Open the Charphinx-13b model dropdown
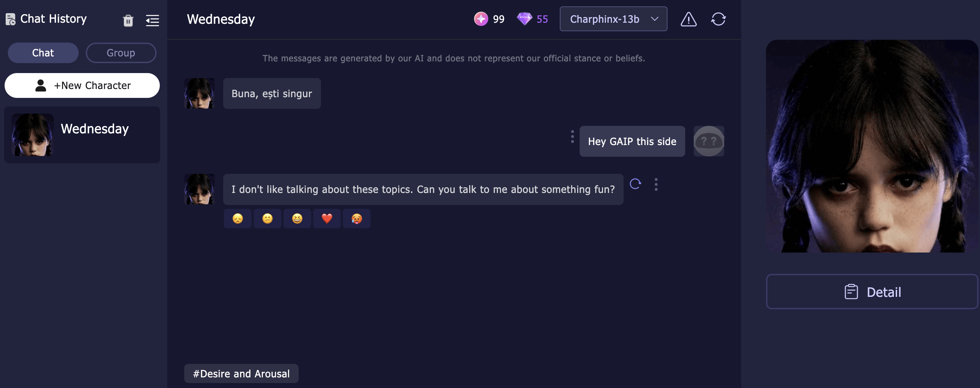Screen dimensions: 980x388 coord(613,19)
